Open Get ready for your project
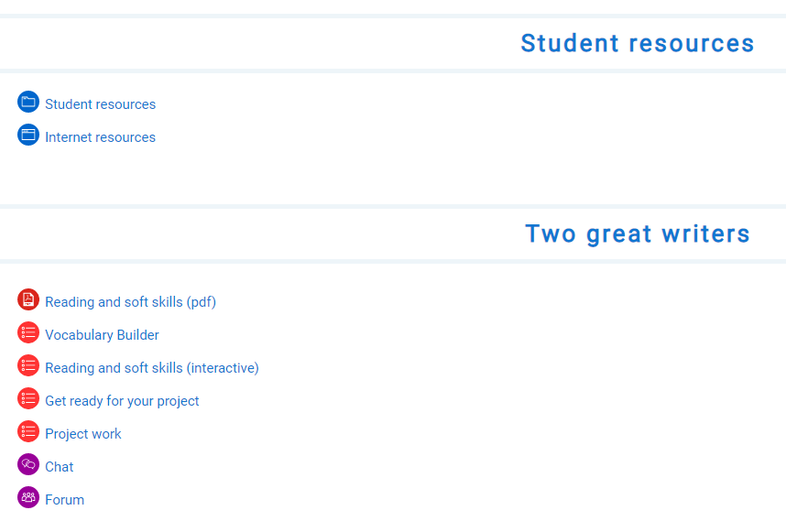Image resolution: width=786 pixels, height=532 pixels. click(123, 400)
